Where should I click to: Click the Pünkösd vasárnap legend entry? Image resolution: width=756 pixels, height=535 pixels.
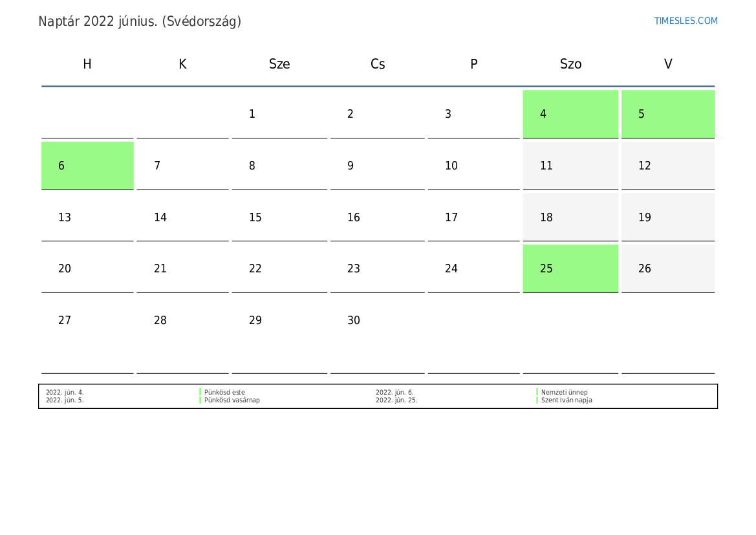click(x=232, y=400)
